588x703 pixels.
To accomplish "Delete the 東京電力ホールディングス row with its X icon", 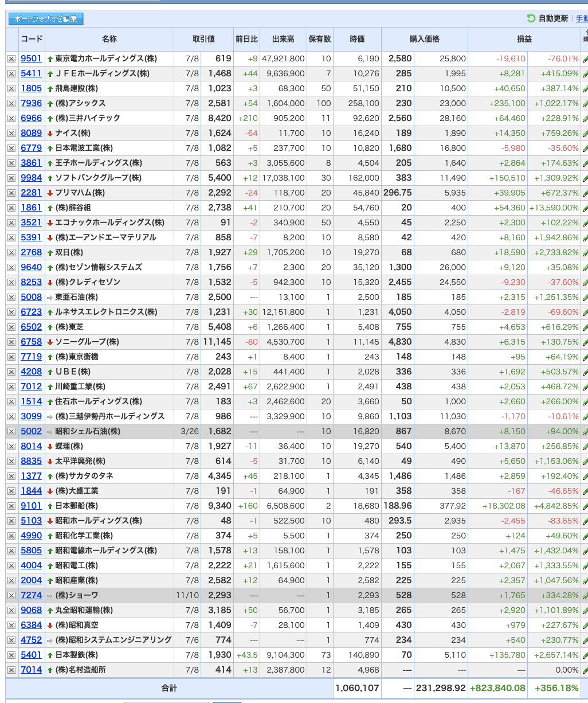I will coord(11,58).
